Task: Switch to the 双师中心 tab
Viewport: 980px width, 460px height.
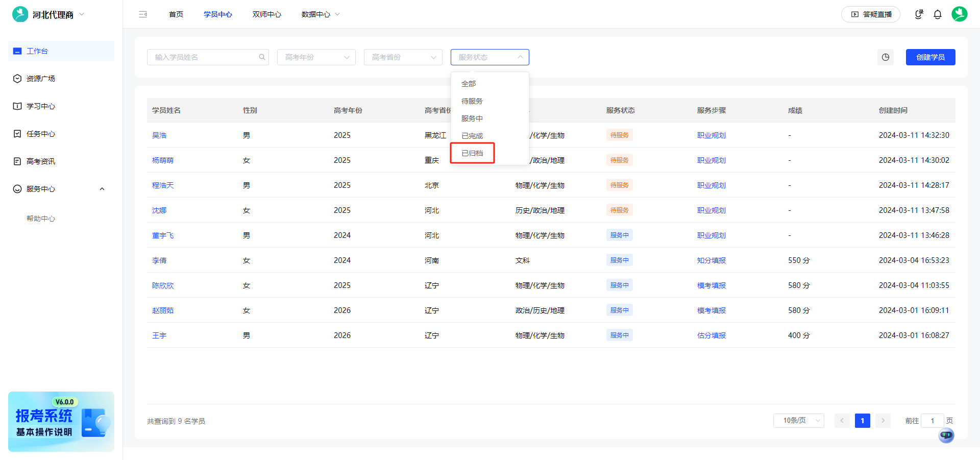Action: tap(266, 14)
